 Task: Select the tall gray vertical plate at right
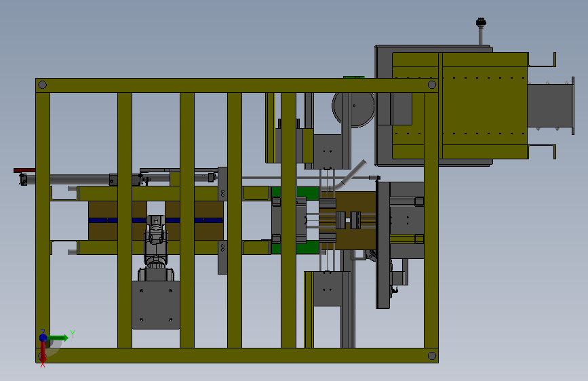(383, 245)
